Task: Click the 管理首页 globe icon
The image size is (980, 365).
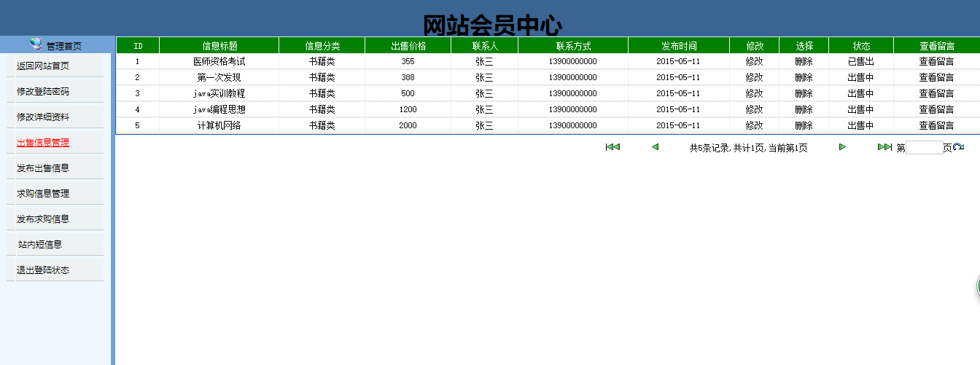Action: pyautogui.click(x=36, y=44)
